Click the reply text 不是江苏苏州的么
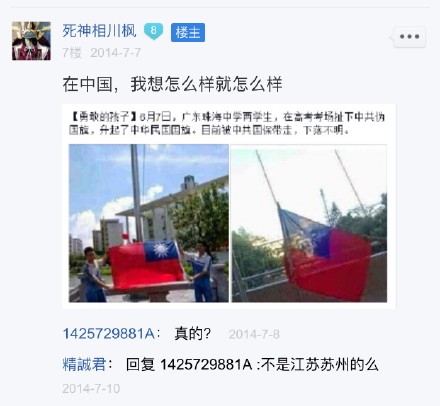Screen dimensions: 440x406 pos(320,364)
